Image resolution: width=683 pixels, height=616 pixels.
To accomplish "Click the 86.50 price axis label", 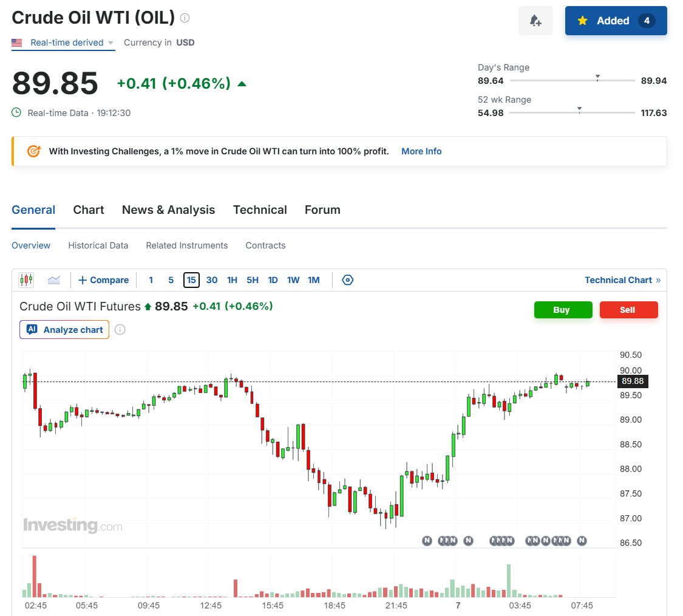I will coord(630,542).
